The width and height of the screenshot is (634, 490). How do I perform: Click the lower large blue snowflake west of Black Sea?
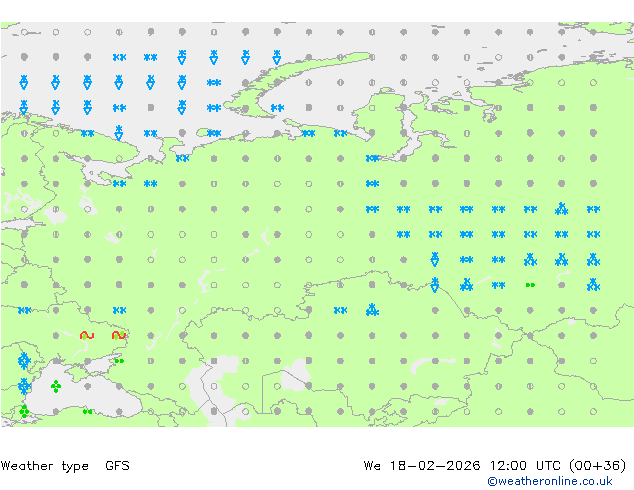click(24, 386)
